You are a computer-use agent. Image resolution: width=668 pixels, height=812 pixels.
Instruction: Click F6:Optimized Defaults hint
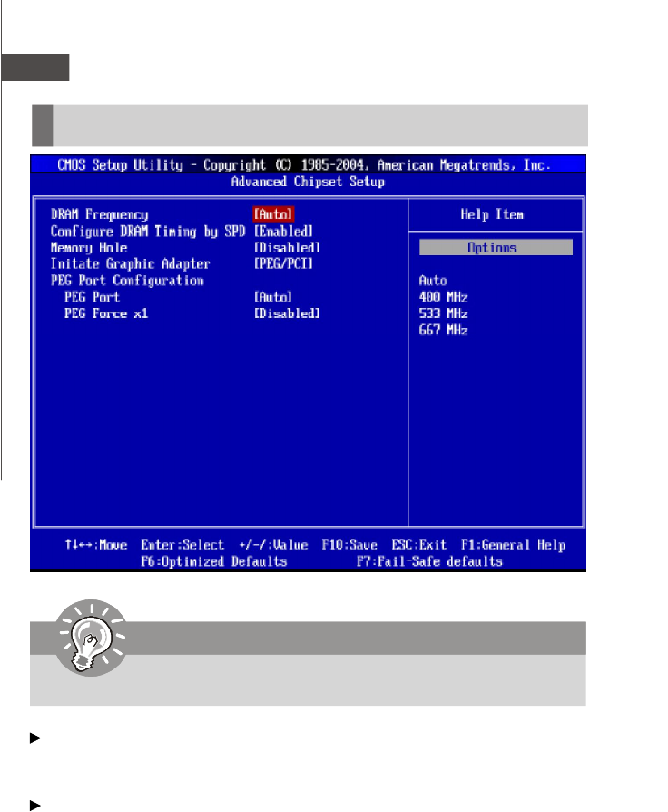tap(213, 561)
